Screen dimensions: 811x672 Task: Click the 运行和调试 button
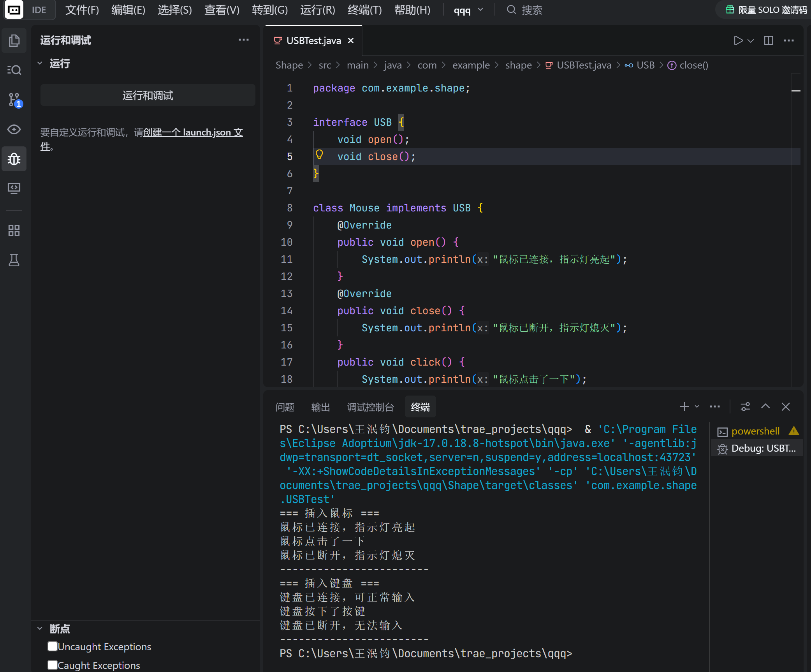pyautogui.click(x=148, y=95)
